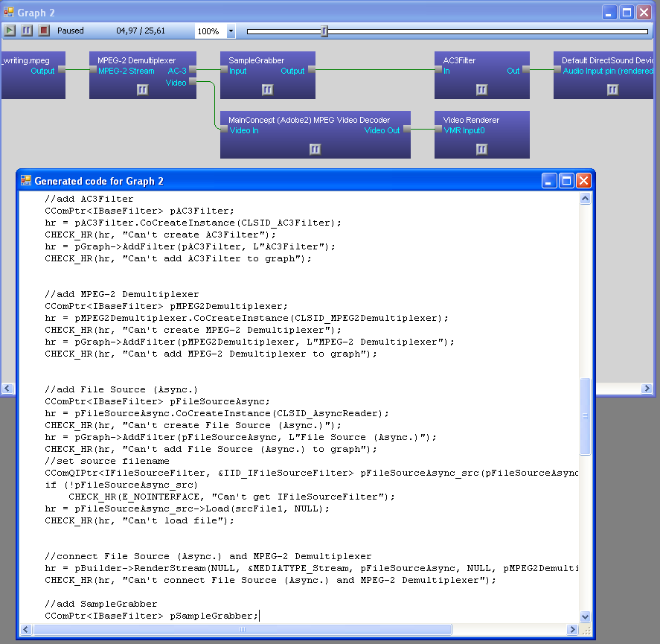Click the "Can't load file" CHECK_HR line

click(139, 520)
